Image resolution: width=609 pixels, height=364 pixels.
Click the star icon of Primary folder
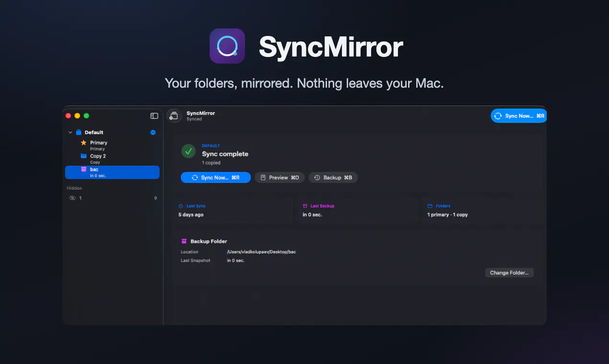[x=83, y=143]
